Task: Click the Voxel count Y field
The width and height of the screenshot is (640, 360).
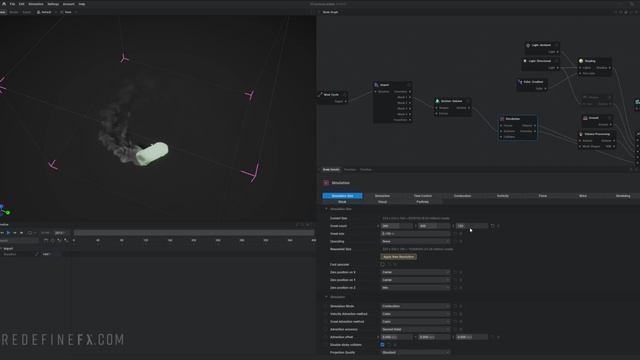Action: point(434,226)
